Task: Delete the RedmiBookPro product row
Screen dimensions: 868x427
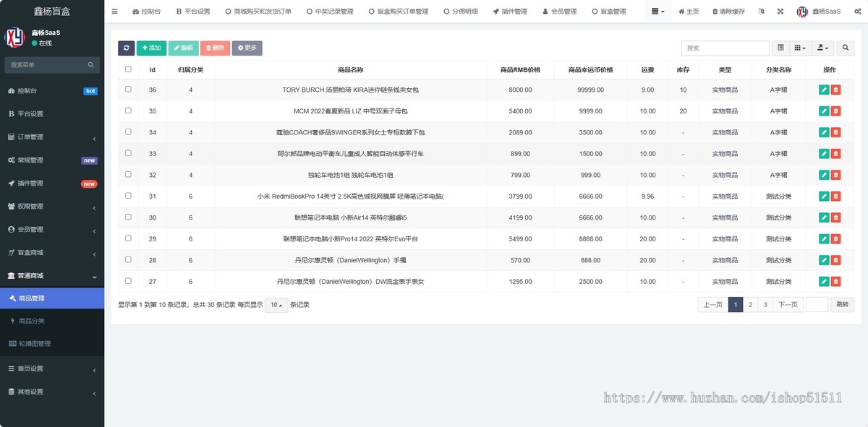Action: pyautogui.click(x=835, y=196)
